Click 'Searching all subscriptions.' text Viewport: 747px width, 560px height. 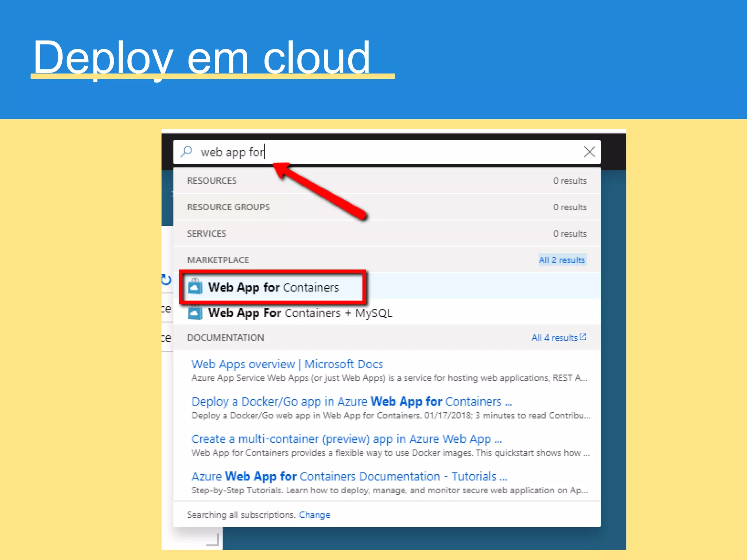click(x=241, y=515)
